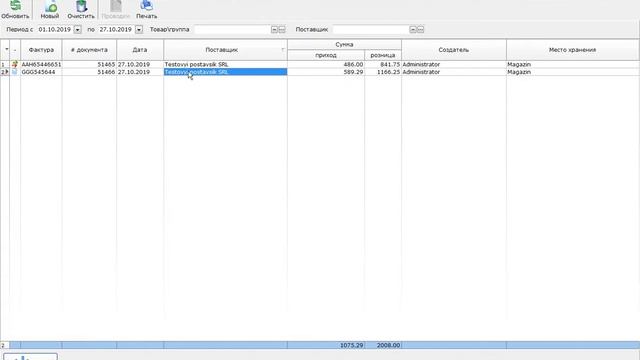This screenshot has height=360, width=640.
Task: Click document icon in row GGG545644
Action: (15, 72)
